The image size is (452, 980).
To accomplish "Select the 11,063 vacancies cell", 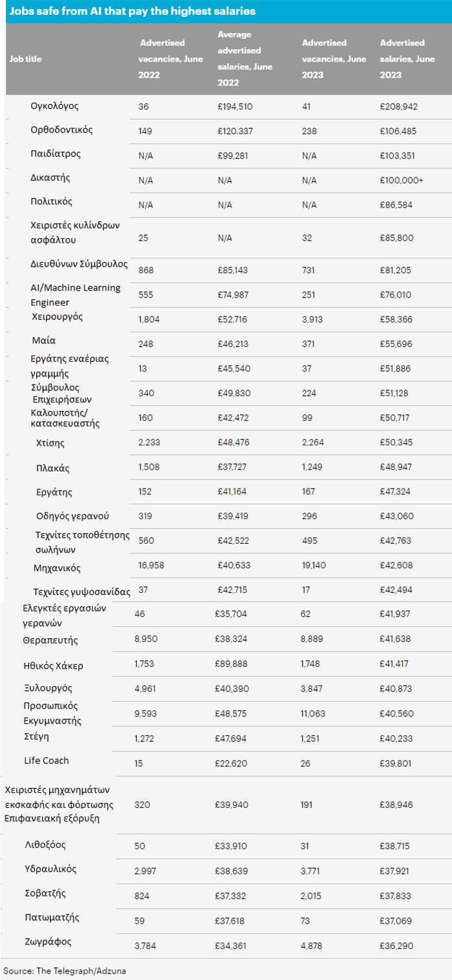I will (x=316, y=713).
